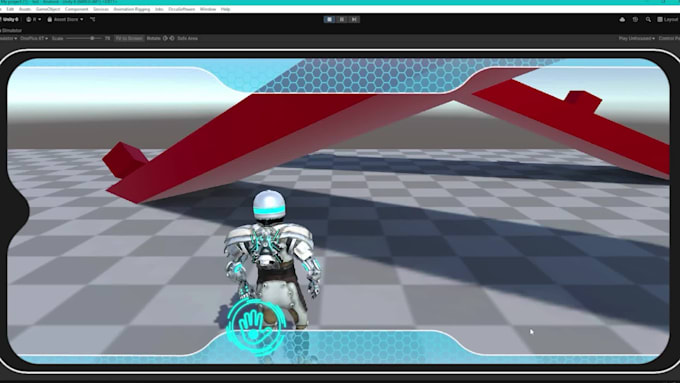Image resolution: width=680 pixels, height=383 pixels.
Task: Click the Scale slider handle
Action: (x=92, y=39)
